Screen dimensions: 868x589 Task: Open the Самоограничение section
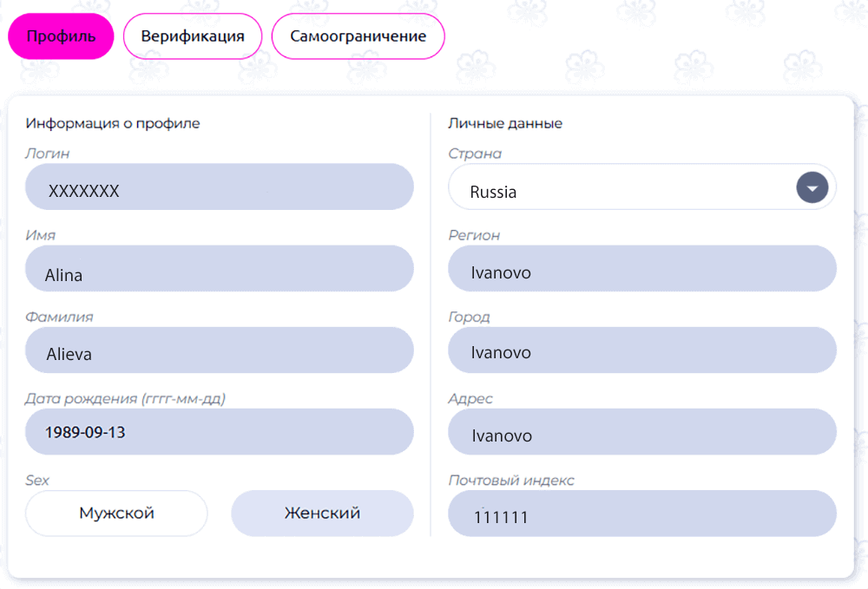pyautogui.click(x=358, y=36)
